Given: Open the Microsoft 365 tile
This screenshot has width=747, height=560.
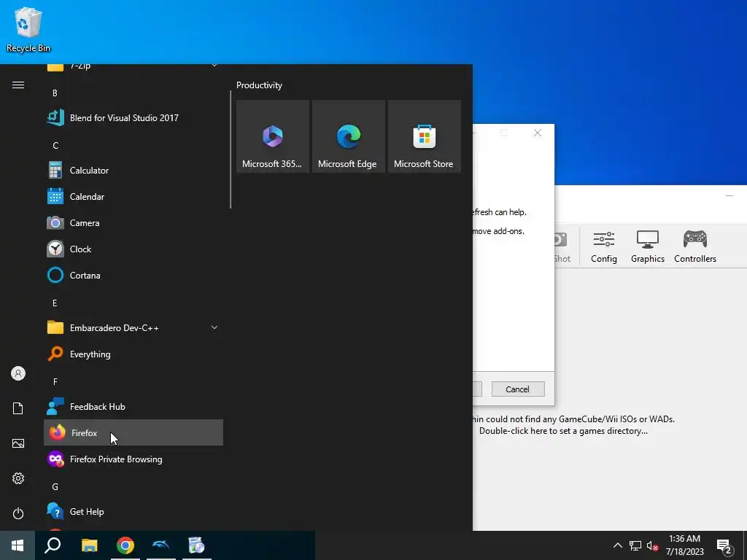Looking at the screenshot, I should (x=273, y=136).
